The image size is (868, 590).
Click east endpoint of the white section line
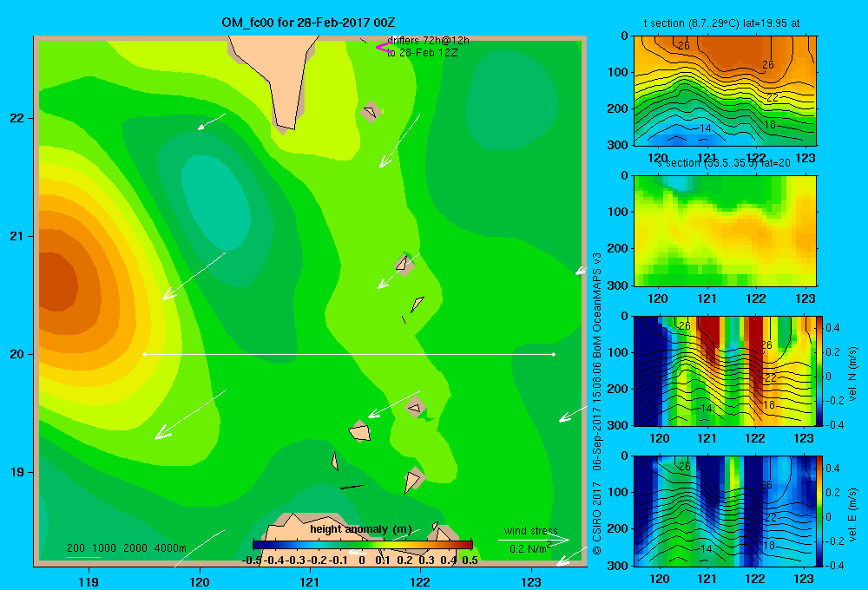pyautogui.click(x=554, y=354)
